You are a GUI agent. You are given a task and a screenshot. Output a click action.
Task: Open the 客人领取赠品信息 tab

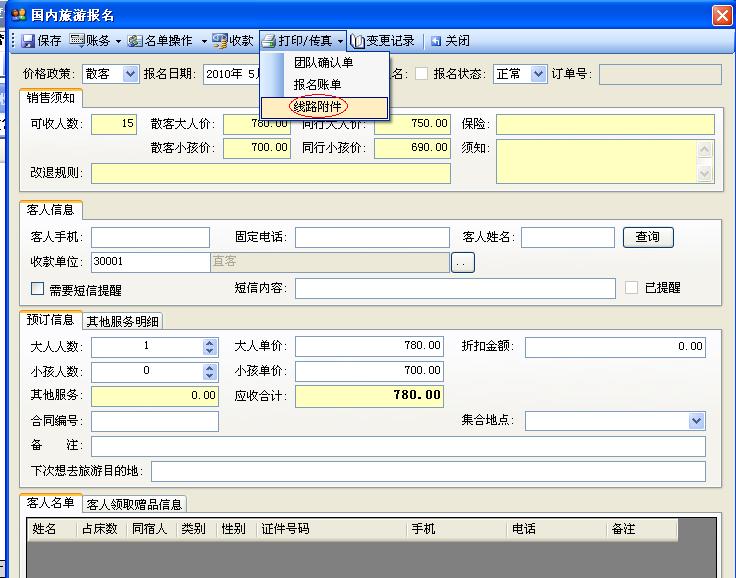coord(134,504)
